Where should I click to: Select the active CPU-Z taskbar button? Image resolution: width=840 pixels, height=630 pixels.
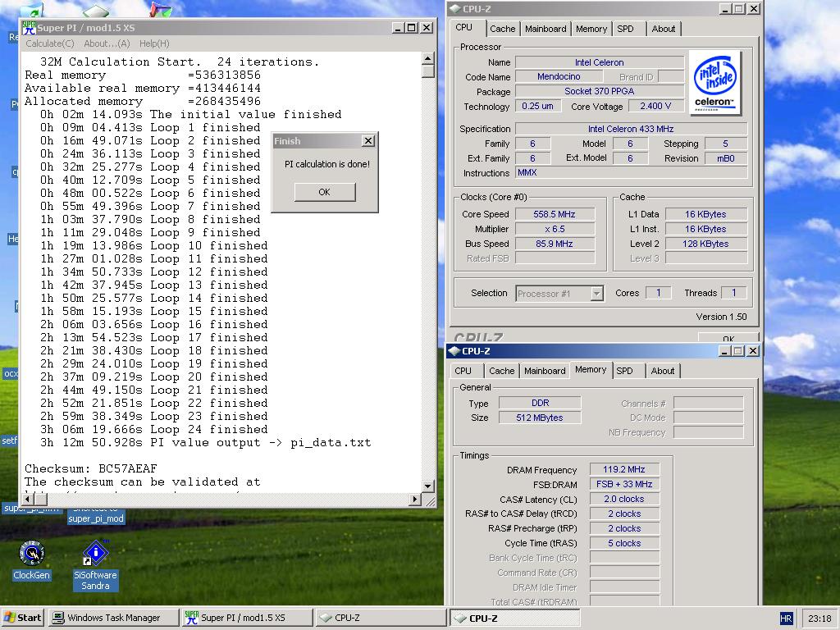point(514,618)
